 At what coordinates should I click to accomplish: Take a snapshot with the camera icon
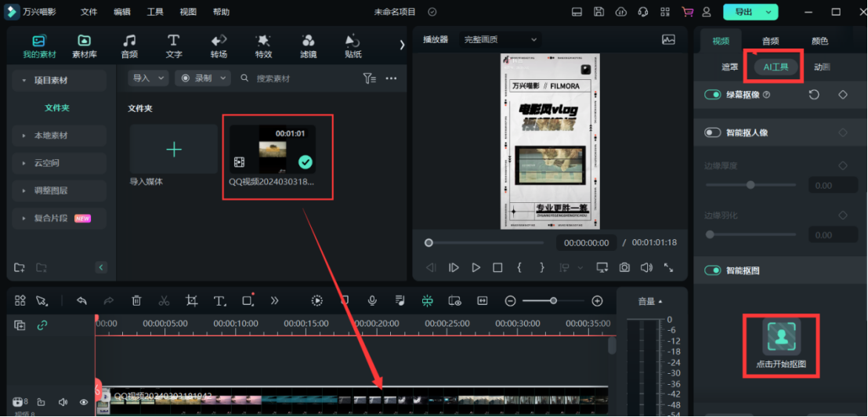(624, 267)
